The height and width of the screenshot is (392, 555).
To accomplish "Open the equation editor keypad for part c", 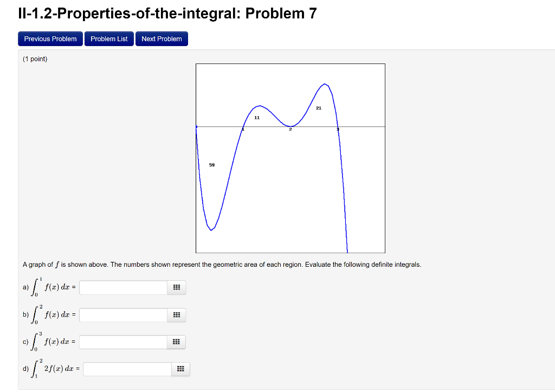I will tap(176, 342).
